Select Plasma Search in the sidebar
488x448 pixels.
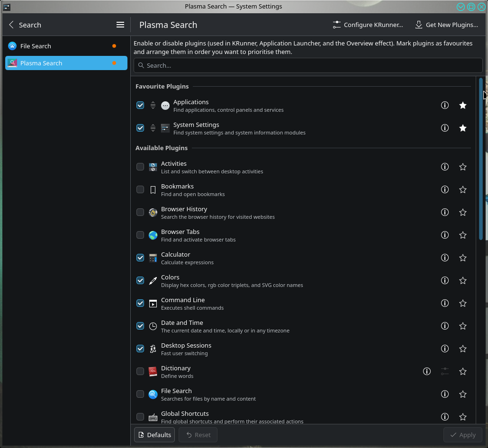coord(41,63)
